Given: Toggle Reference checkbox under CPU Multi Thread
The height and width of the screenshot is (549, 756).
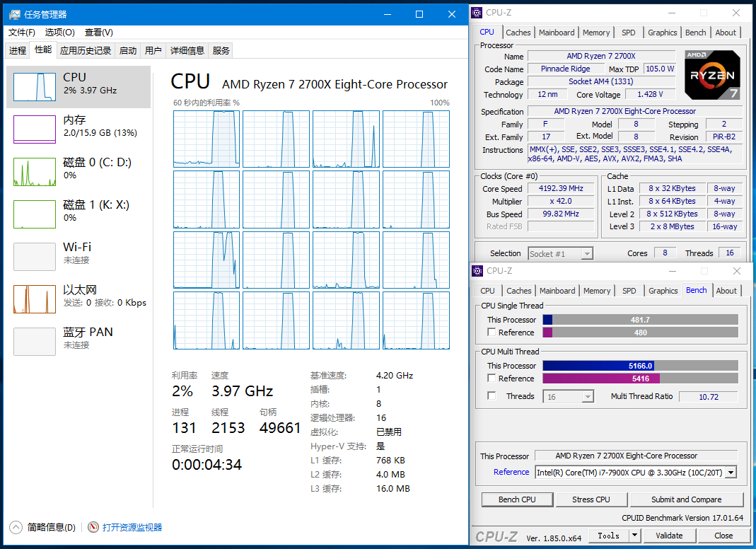Looking at the screenshot, I should pyautogui.click(x=492, y=378).
